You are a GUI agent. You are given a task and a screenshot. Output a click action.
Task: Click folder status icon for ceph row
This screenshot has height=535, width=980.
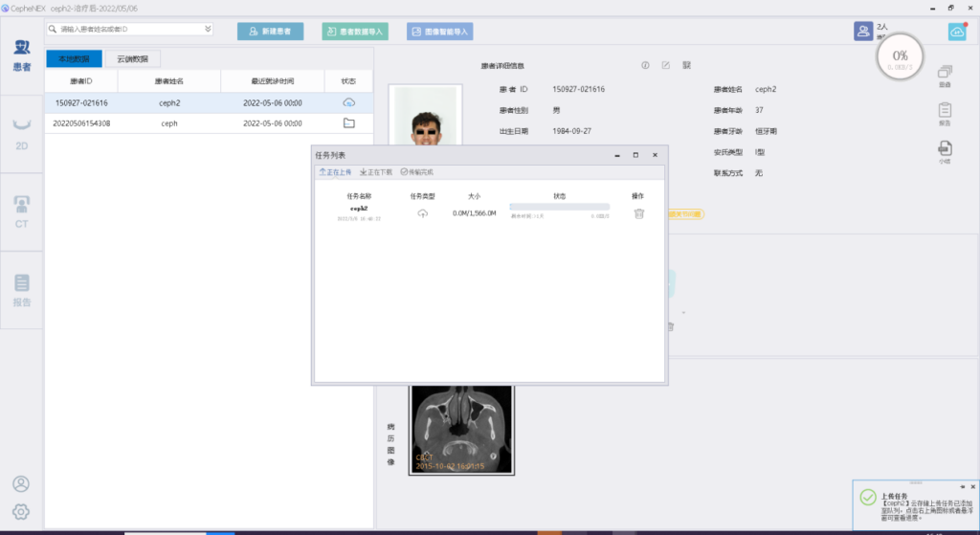(348, 123)
